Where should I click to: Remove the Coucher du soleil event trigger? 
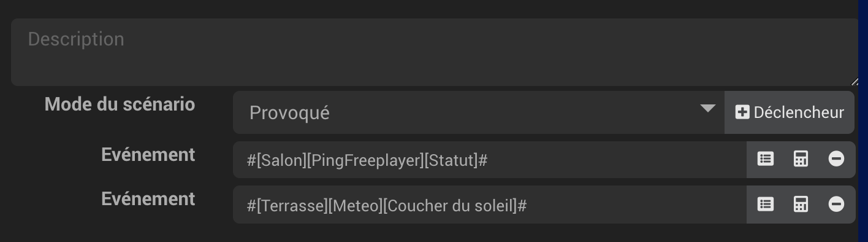point(836,205)
